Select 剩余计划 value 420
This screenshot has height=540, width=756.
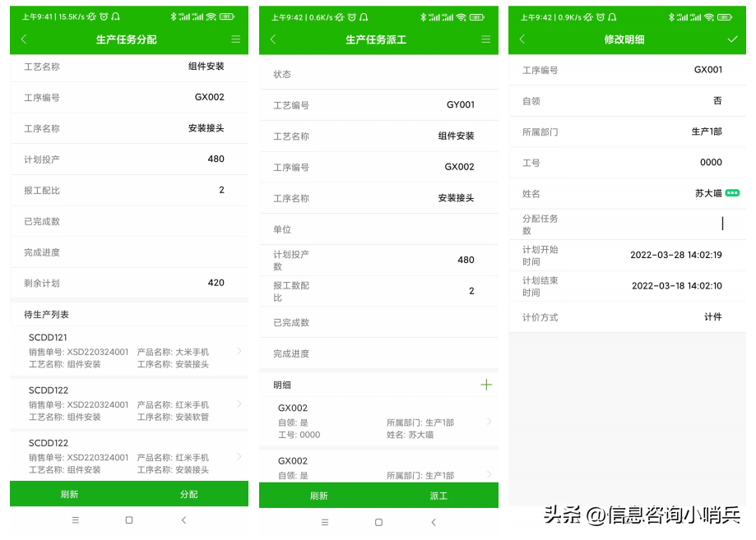click(216, 283)
